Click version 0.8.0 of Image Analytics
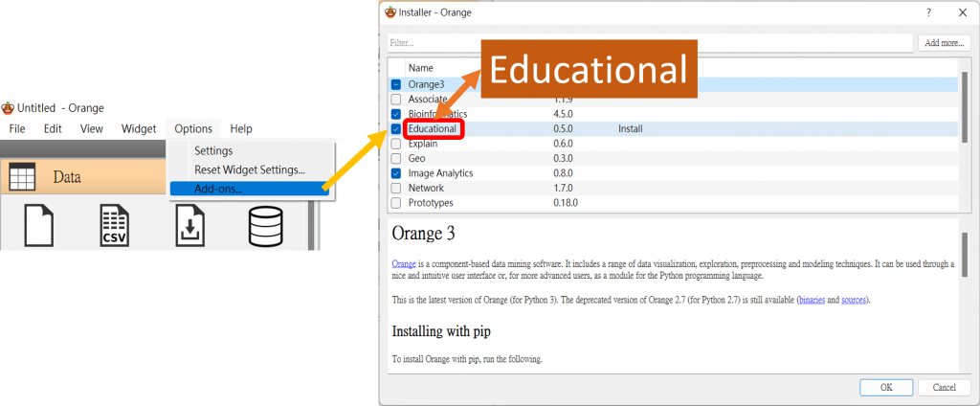The height and width of the screenshot is (406, 980). (563, 173)
